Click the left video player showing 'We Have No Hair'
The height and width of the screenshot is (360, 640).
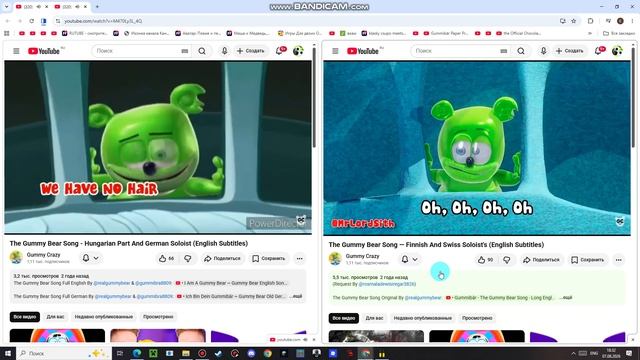[158, 147]
